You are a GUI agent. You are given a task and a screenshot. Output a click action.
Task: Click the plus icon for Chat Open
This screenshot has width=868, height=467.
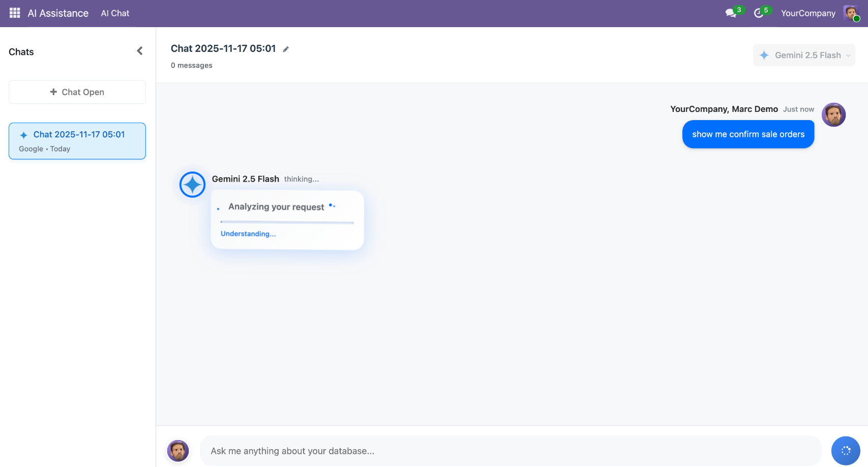point(53,92)
